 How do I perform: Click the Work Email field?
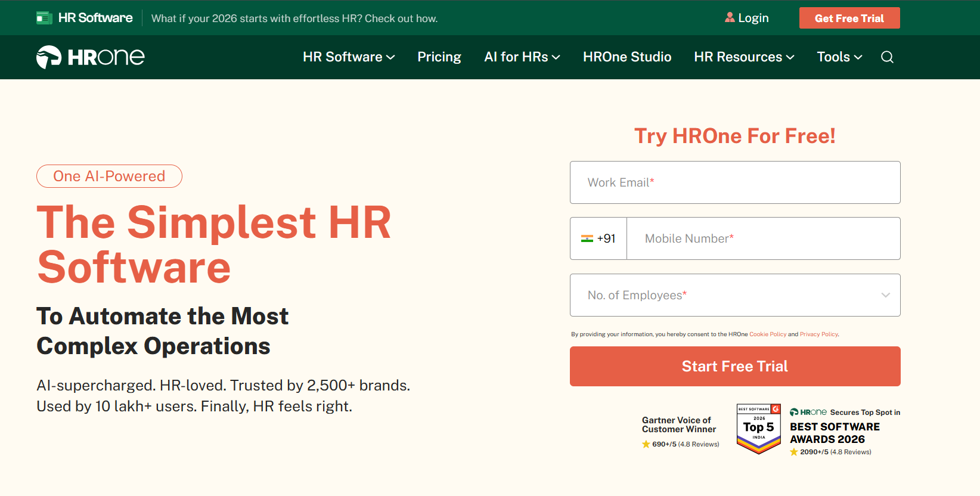[735, 182]
